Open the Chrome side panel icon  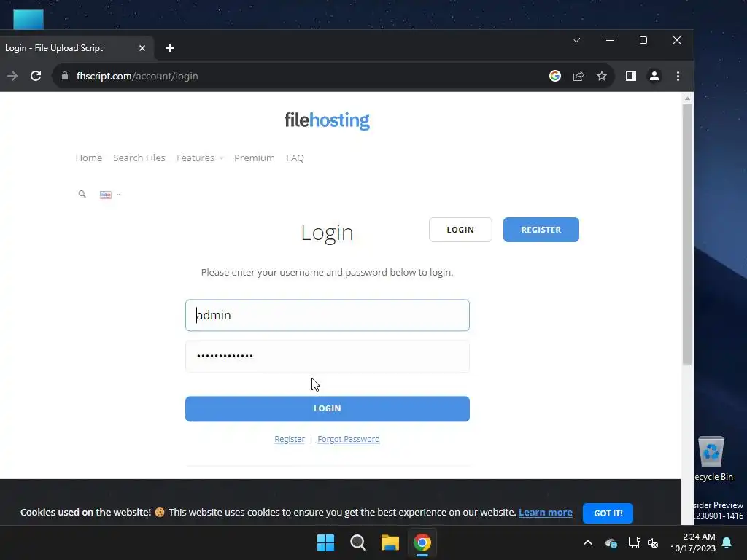631,76
